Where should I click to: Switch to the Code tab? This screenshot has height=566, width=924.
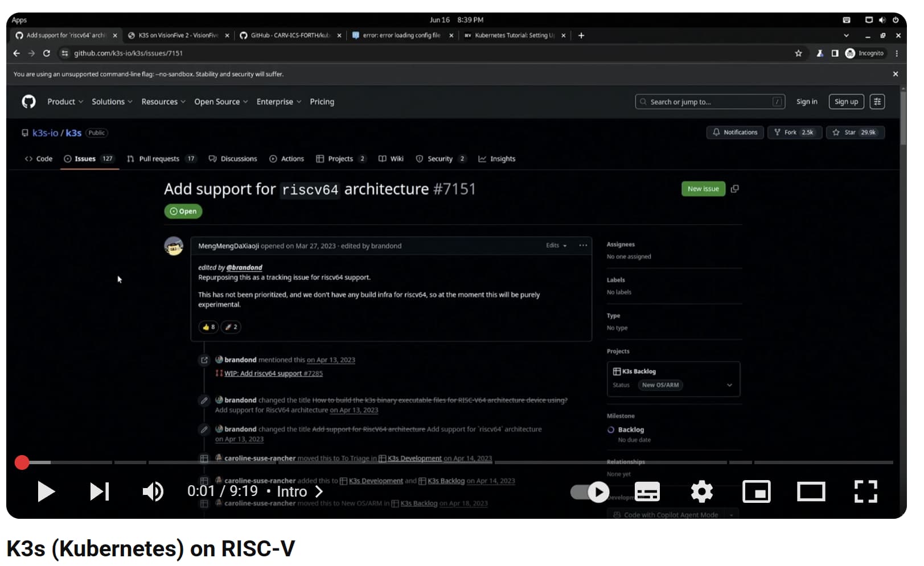tap(39, 159)
